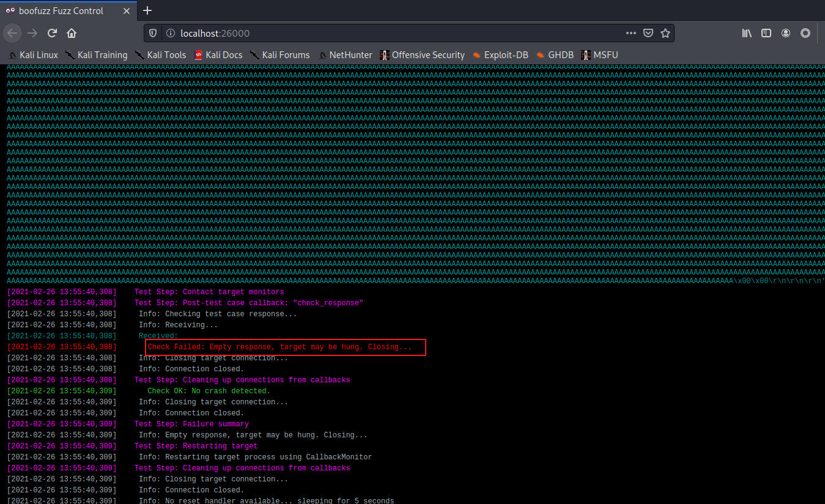The image size is (825, 504).
Task: Click 'Info: Empty response, target may be hung' line
Action: pos(253,435)
